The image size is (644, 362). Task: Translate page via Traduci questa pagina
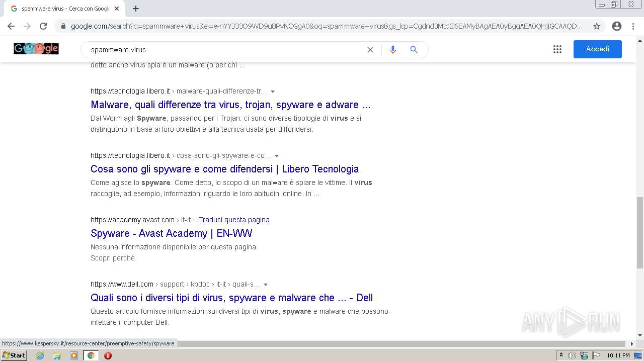click(x=234, y=220)
